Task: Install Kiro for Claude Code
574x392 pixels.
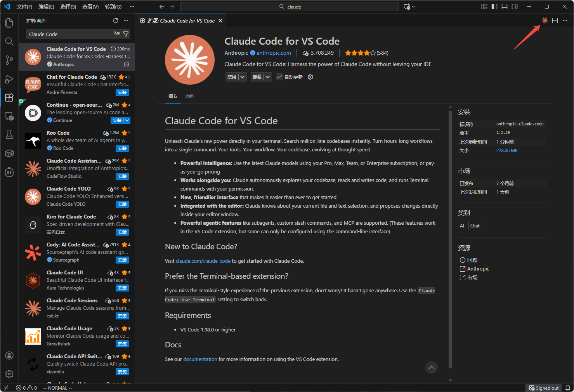Action: pyautogui.click(x=122, y=232)
